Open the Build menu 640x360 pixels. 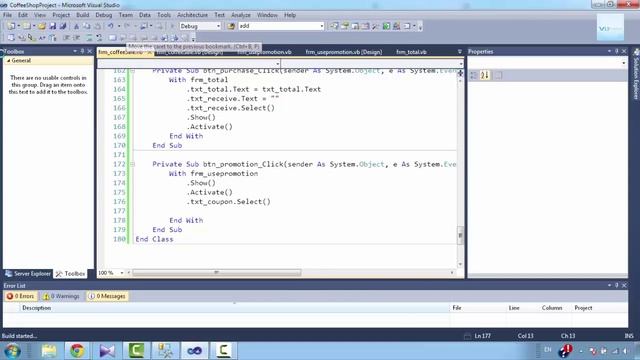click(x=82, y=15)
